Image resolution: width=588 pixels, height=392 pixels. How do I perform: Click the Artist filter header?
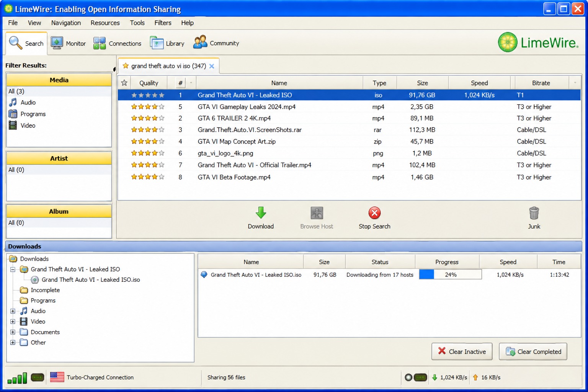(59, 158)
